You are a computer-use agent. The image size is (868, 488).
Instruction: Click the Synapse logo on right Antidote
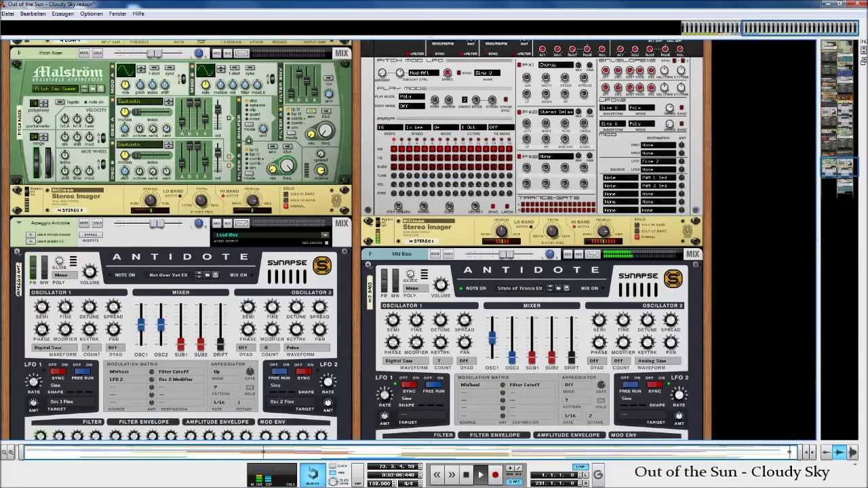[673, 279]
